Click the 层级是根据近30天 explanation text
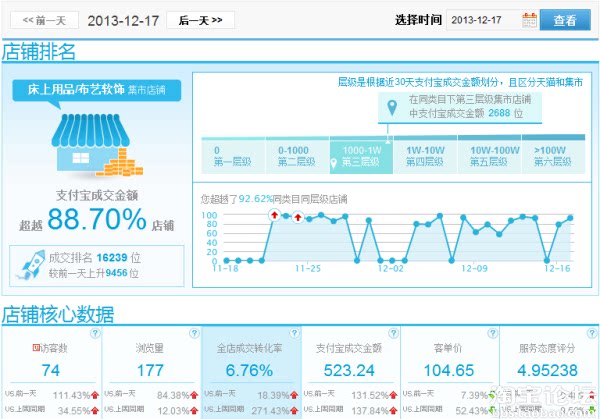The image size is (600, 419). point(460,82)
